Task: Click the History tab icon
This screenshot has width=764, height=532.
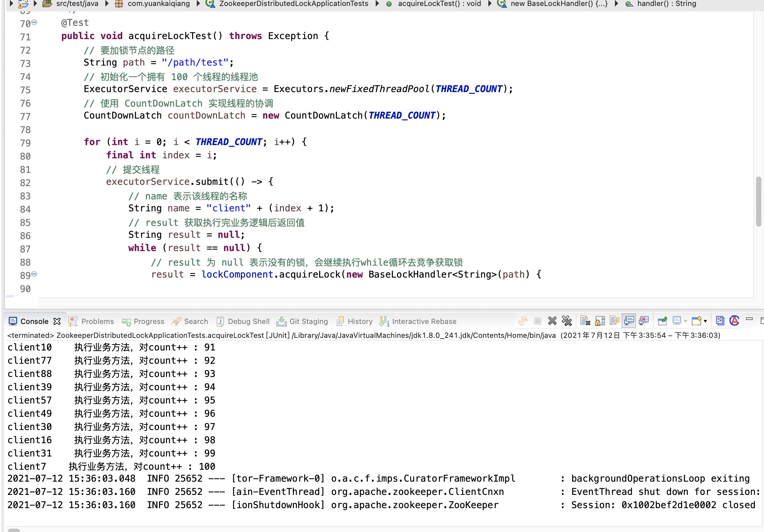Action: [x=340, y=321]
